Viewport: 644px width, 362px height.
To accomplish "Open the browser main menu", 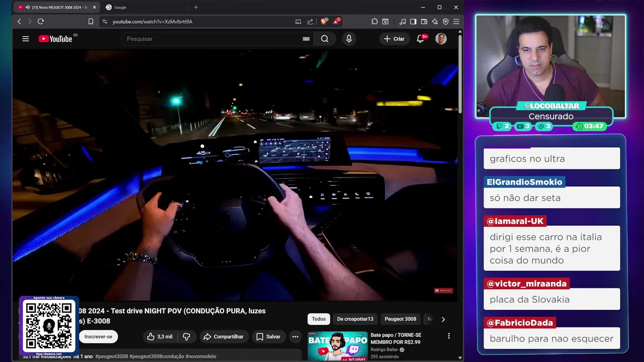I will point(456,22).
